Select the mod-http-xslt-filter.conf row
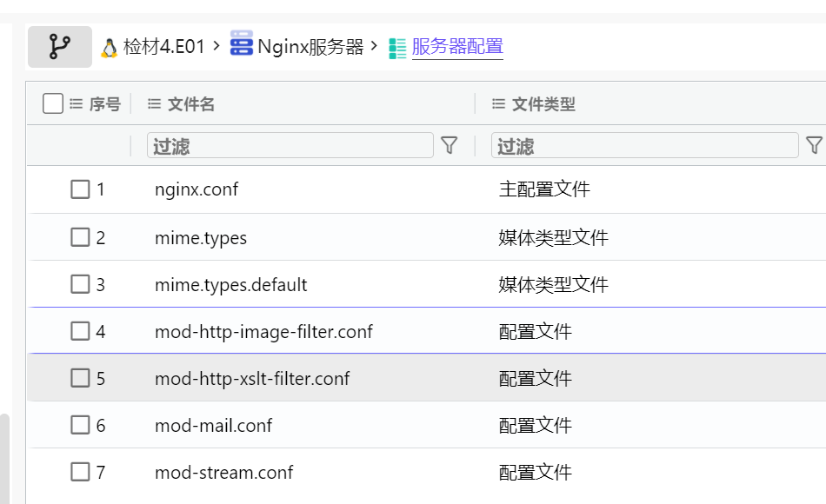This screenshot has width=826, height=504. (x=252, y=379)
